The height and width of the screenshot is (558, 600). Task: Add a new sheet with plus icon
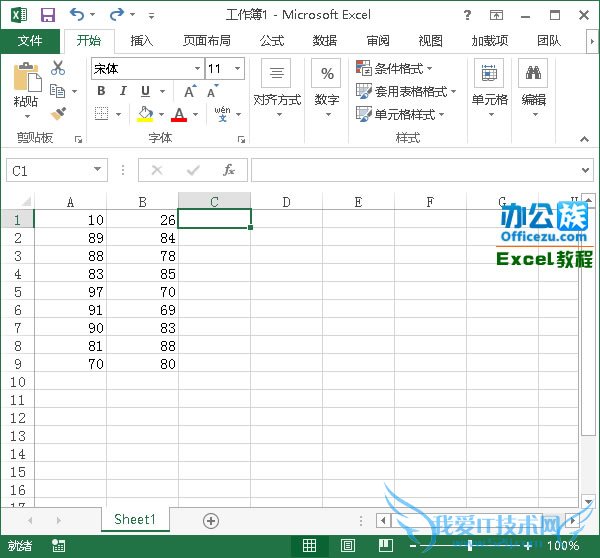point(210,520)
